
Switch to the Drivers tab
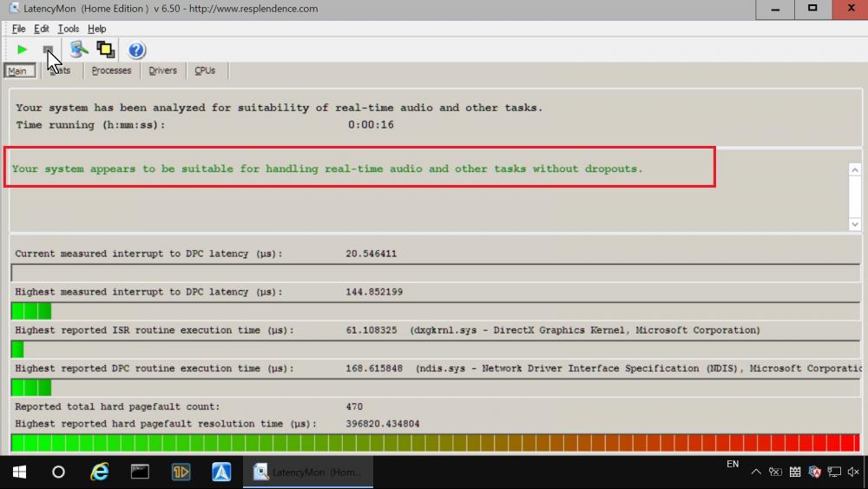pyautogui.click(x=163, y=71)
